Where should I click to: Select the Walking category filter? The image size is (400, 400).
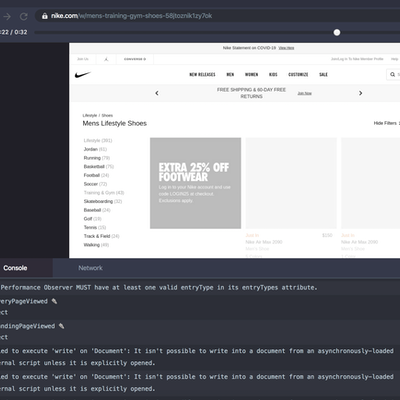click(x=96, y=245)
